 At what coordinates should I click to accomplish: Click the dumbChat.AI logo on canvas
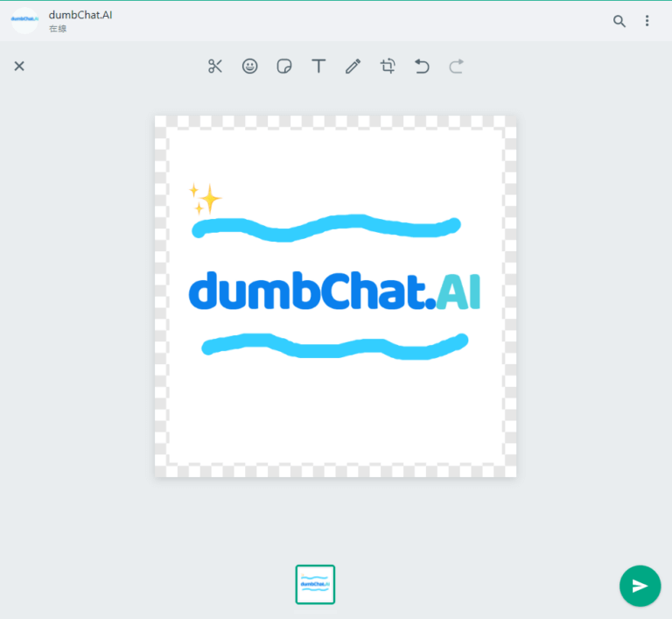[x=334, y=292]
